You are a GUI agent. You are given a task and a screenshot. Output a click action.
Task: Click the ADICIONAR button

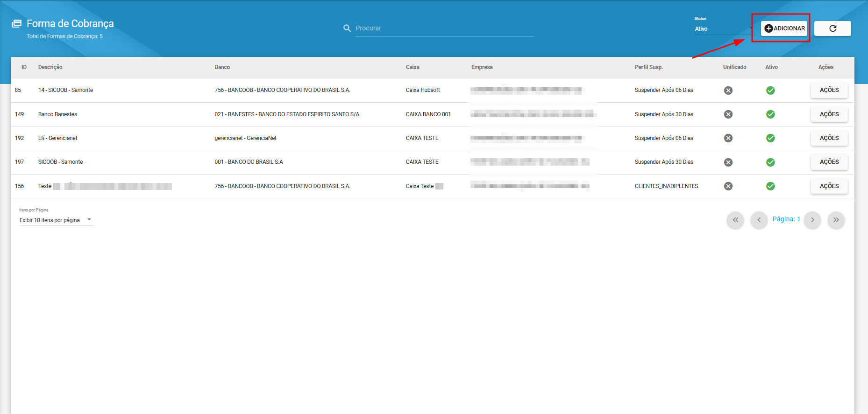(784, 28)
